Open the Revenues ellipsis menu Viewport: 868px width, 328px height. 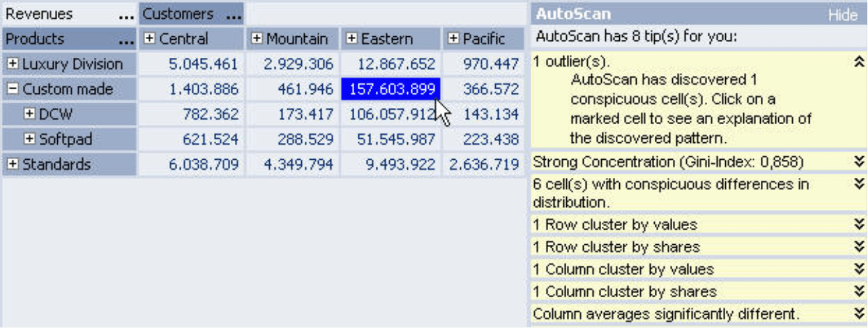click(126, 17)
